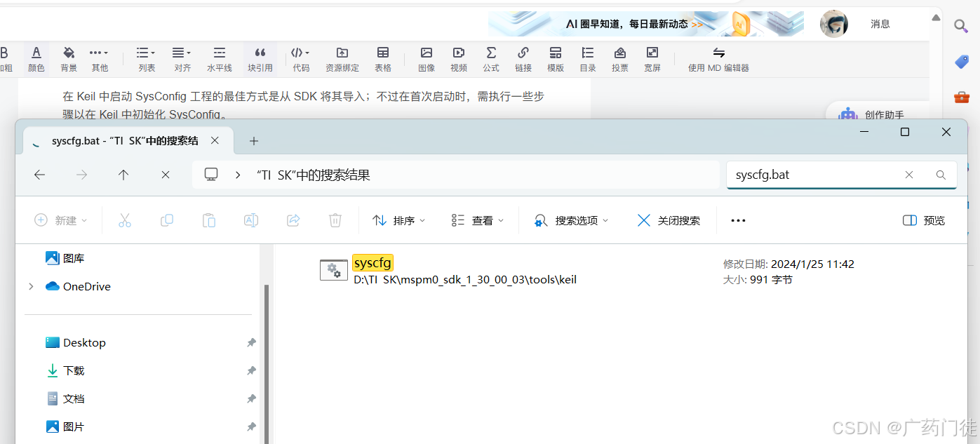The width and height of the screenshot is (980, 444).
Task: Click the Copy icon in Explorer toolbar
Action: (x=167, y=220)
